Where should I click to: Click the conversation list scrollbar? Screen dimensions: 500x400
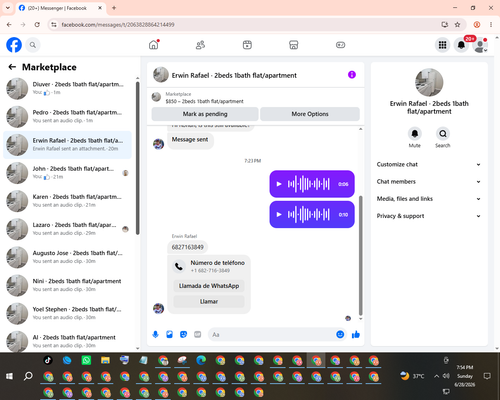pos(138,157)
